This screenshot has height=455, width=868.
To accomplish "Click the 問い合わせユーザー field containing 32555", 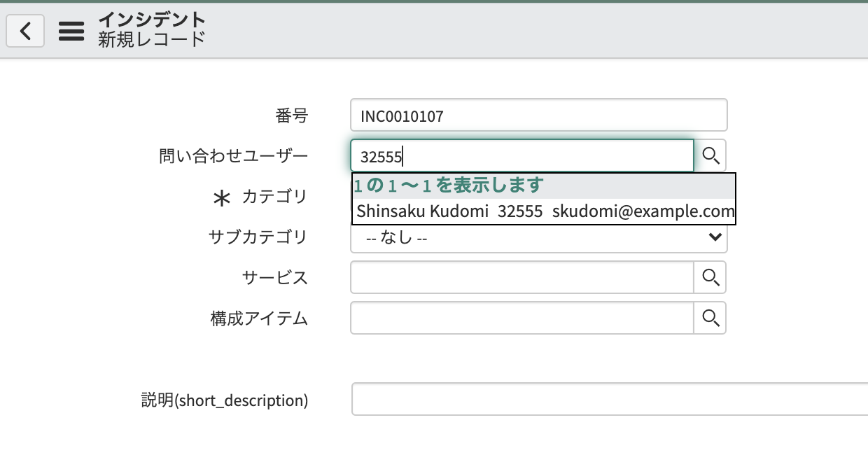I will (522, 155).
